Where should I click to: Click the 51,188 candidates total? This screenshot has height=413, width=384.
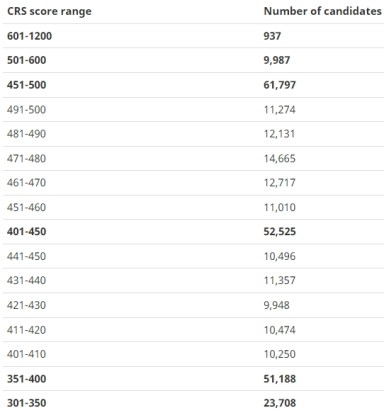279,379
